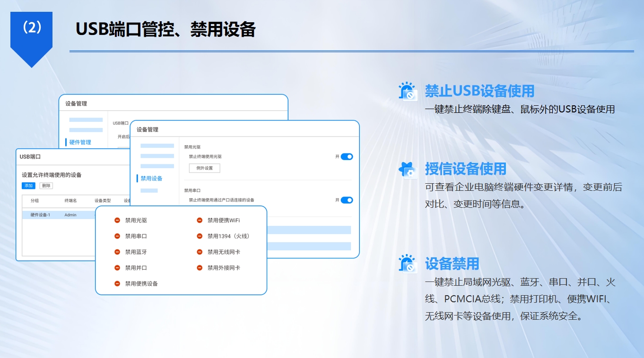Click 设备管理 title of the 禁用设备 window
644x358 pixels.
(148, 129)
